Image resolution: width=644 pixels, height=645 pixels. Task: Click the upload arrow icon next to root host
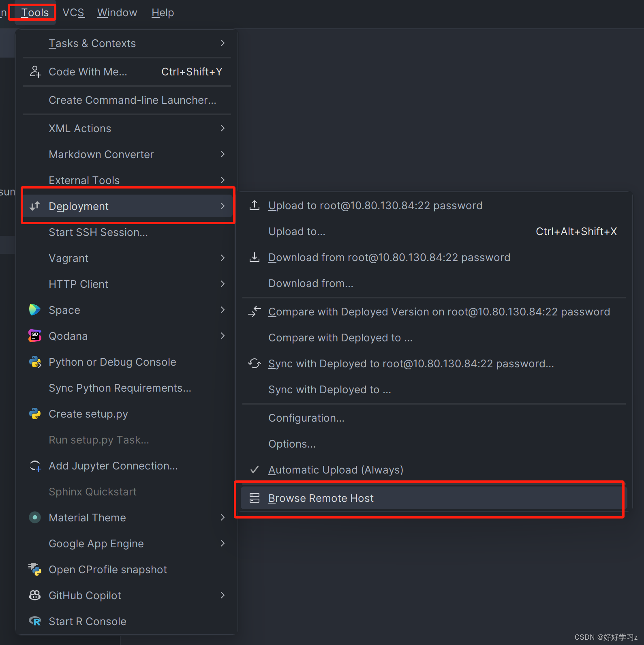255,205
